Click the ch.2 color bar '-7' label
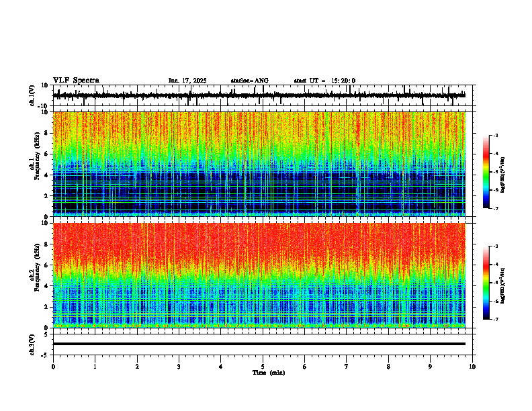The width and height of the screenshot is (532, 411). (495, 319)
